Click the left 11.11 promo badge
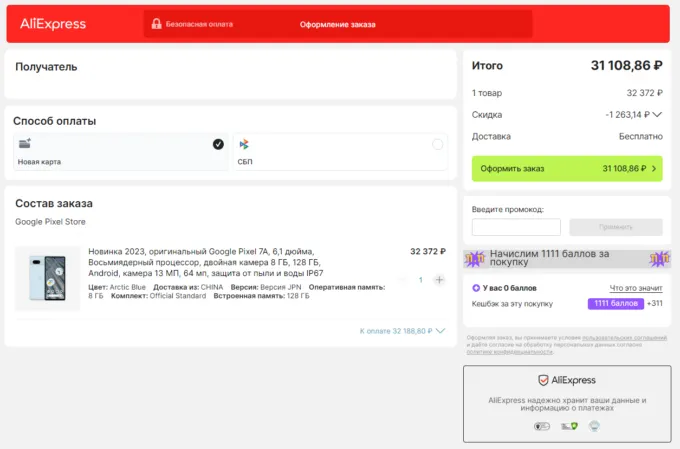This screenshot has height=449, width=680. click(476, 259)
